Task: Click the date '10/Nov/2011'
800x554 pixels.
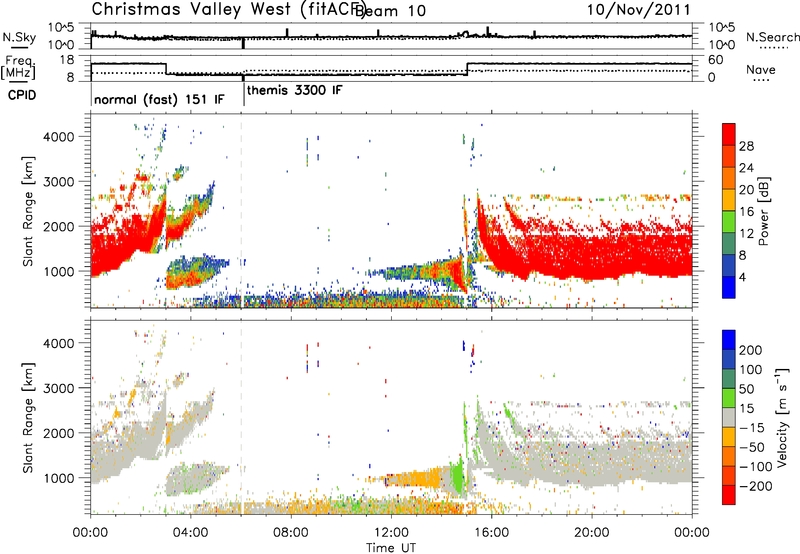Action: coord(639,10)
